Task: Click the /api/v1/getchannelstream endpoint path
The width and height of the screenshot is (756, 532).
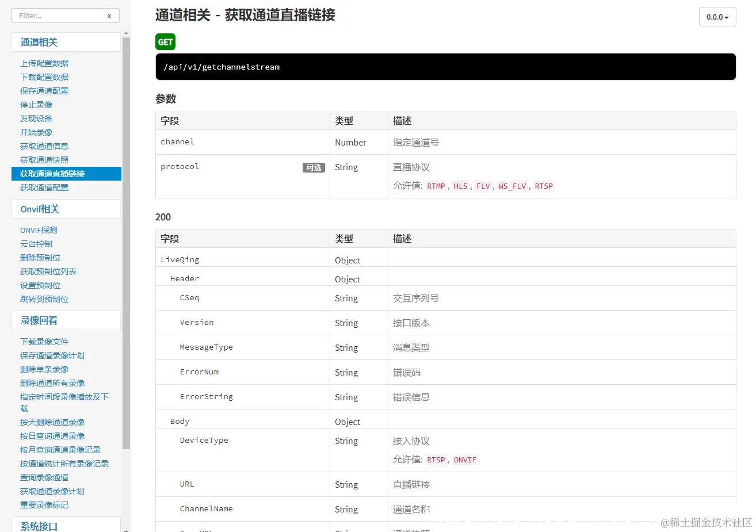Action: 222,67
